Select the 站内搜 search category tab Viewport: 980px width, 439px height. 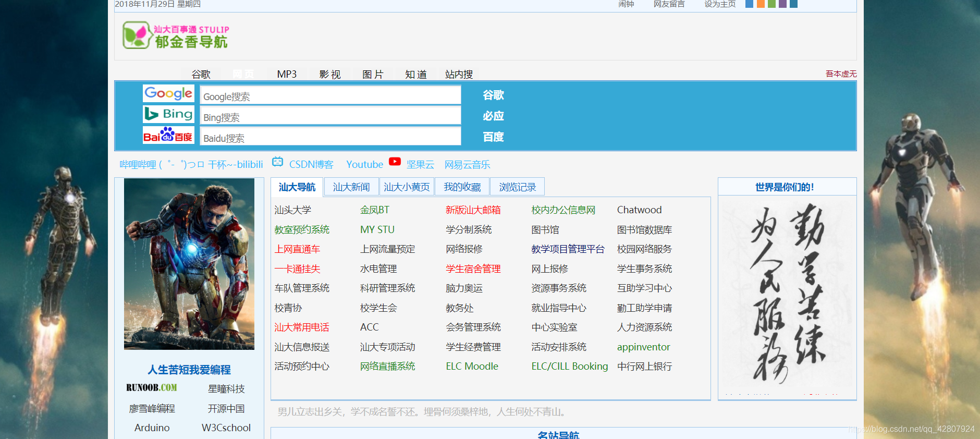[459, 74]
